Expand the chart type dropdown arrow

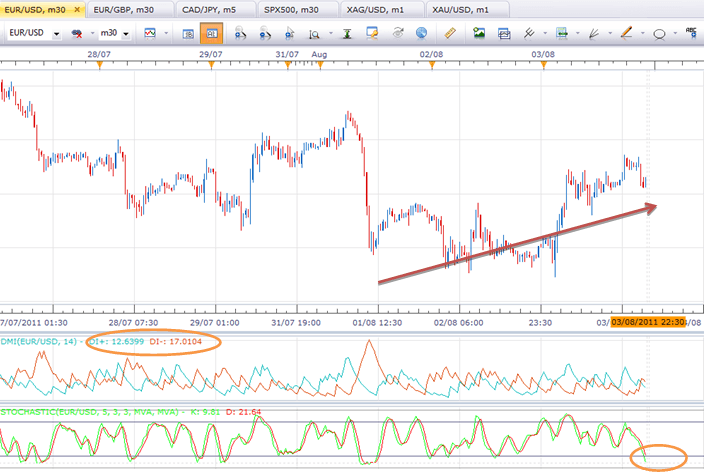(x=164, y=33)
